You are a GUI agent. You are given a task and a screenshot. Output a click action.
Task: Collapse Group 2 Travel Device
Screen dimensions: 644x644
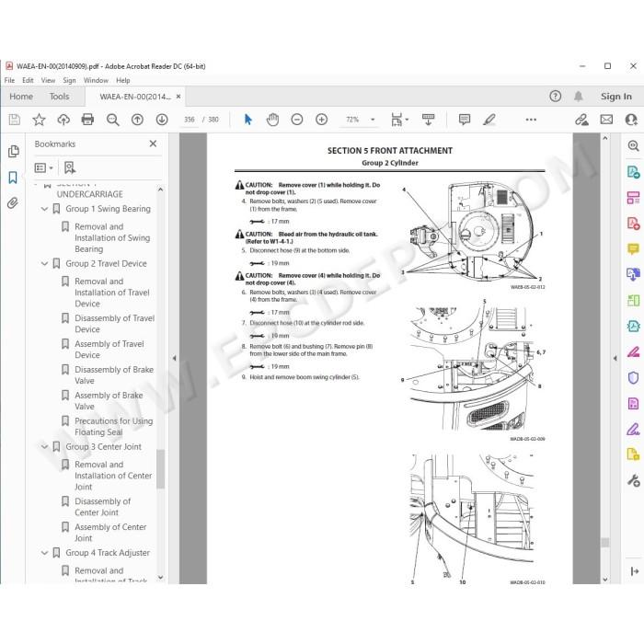click(x=45, y=263)
